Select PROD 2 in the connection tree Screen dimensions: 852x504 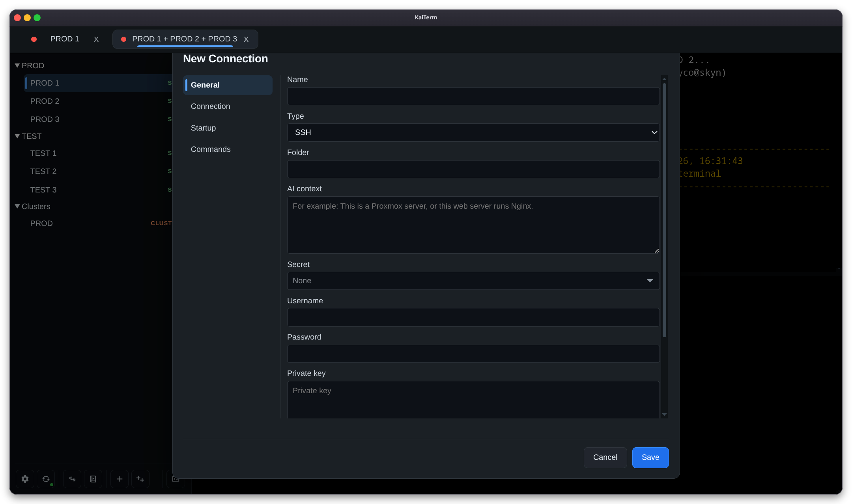(98, 101)
